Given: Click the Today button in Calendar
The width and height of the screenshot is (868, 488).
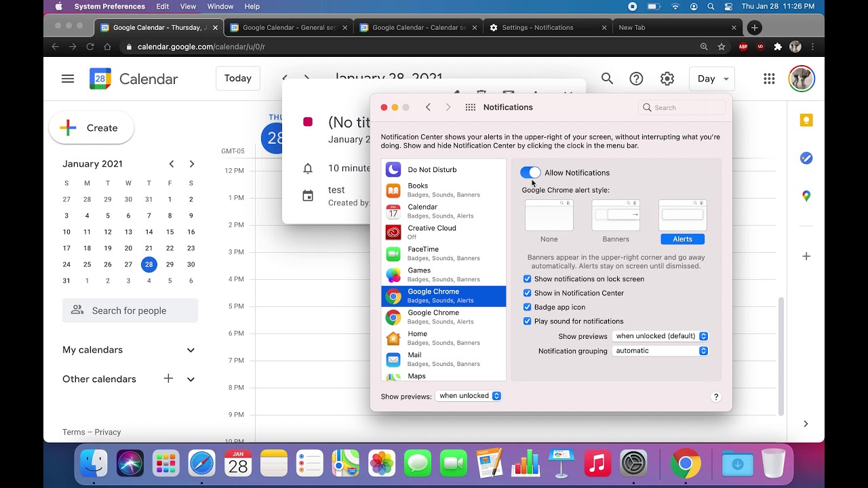Looking at the screenshot, I should point(238,79).
